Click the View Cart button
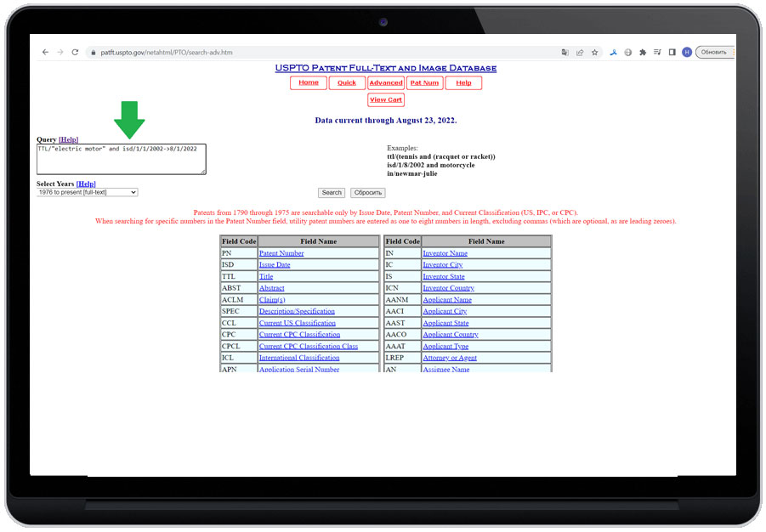Viewport: 766px width, 532px height. click(385, 99)
